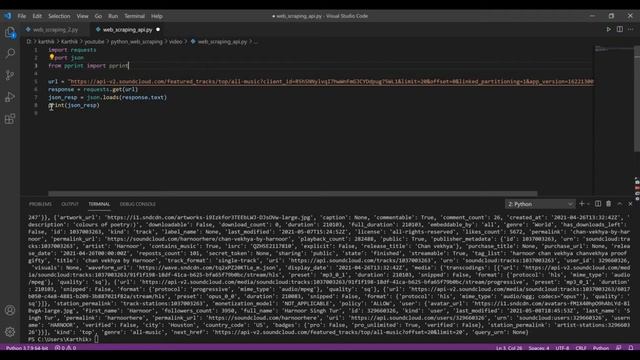The image size is (640, 360).
Task: Split the terminal pane
Action: (x=598, y=204)
